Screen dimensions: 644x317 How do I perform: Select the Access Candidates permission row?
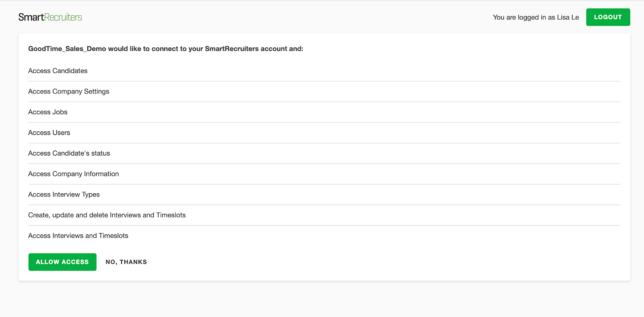tap(58, 71)
